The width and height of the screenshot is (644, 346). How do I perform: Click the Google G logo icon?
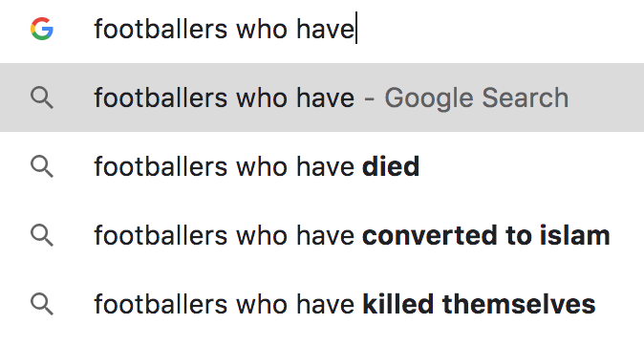coord(42,29)
